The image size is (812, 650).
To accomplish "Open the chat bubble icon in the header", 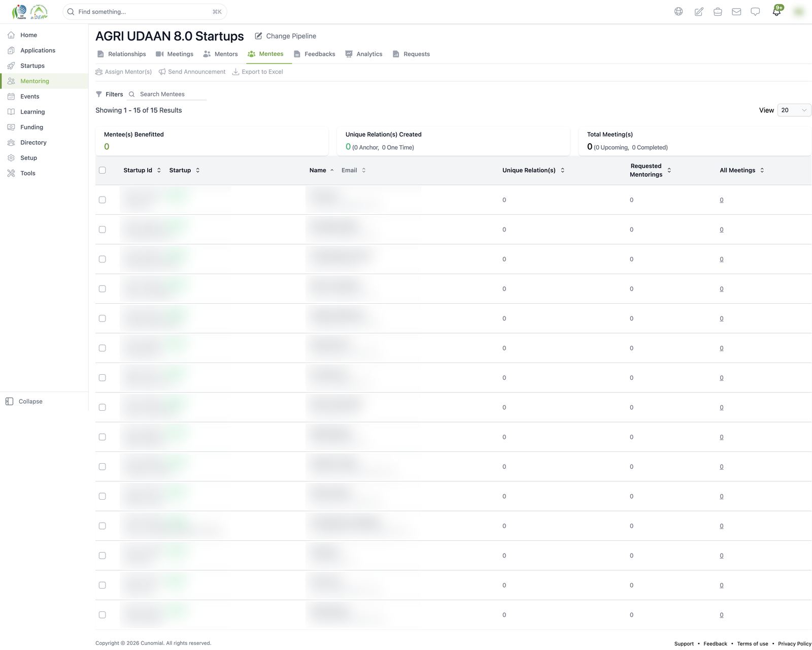I will click(755, 12).
